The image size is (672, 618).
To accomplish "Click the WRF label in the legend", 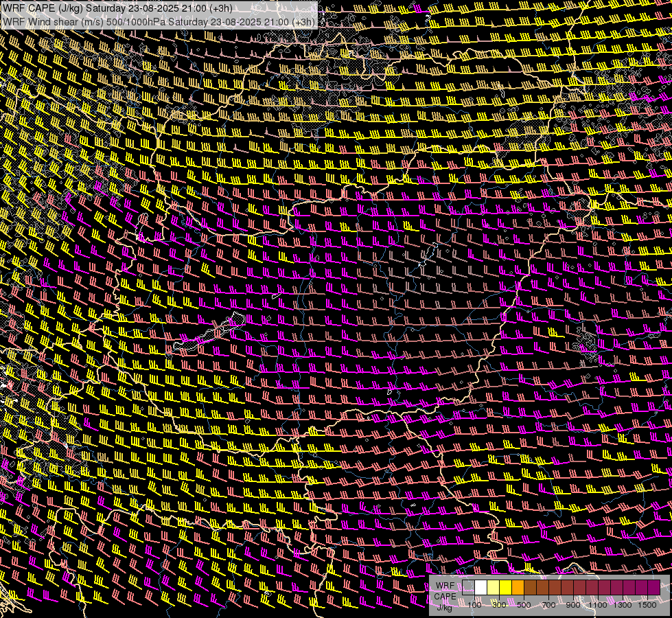I will pos(445,586).
